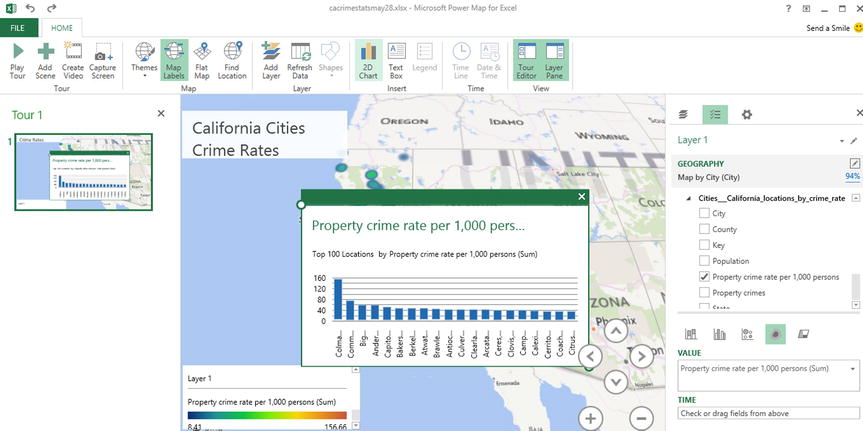Screen dimensions: 863x431
Task: Select scene 1 thumbnail in tour
Action: click(x=84, y=172)
